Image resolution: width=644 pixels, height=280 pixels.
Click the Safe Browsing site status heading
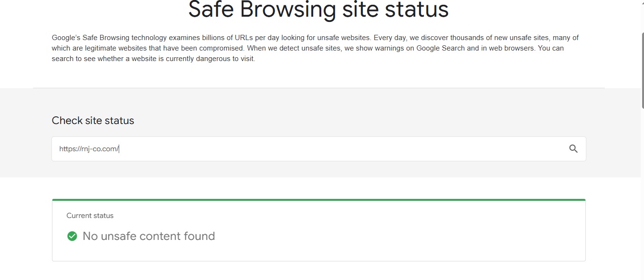318,9
